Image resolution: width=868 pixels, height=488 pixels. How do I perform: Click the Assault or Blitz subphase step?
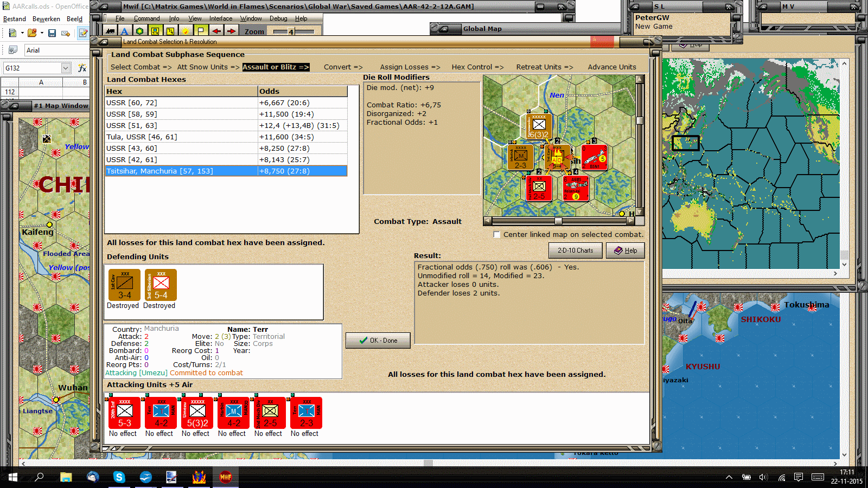tap(276, 67)
